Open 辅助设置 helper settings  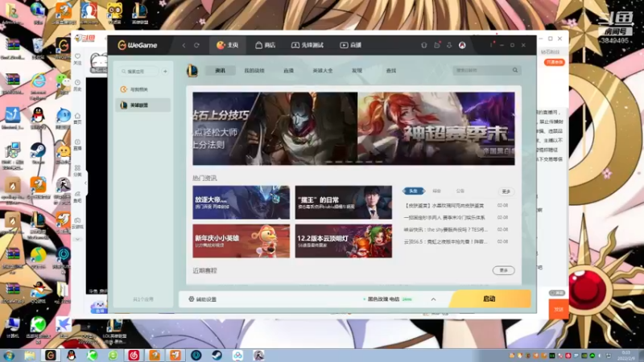pyautogui.click(x=202, y=299)
